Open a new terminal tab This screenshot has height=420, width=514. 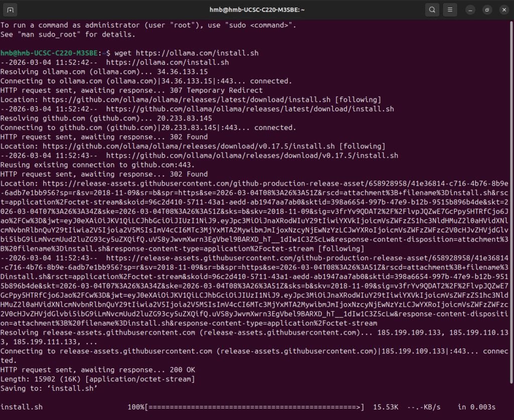point(11,10)
